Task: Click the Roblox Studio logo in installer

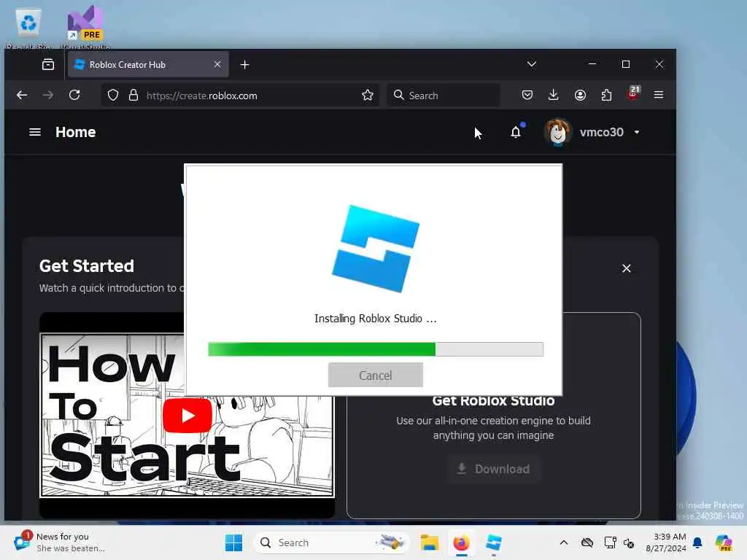Action: [376, 248]
